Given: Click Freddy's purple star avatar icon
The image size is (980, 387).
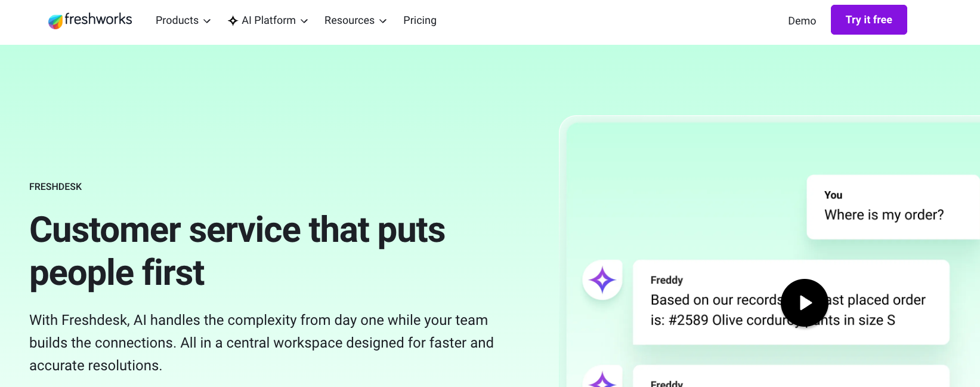Looking at the screenshot, I should pos(602,280).
